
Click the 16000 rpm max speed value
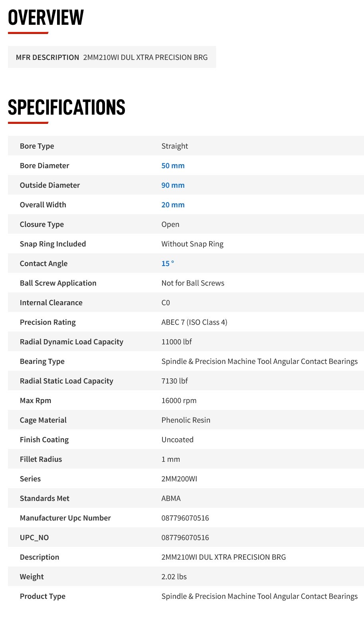pos(179,400)
